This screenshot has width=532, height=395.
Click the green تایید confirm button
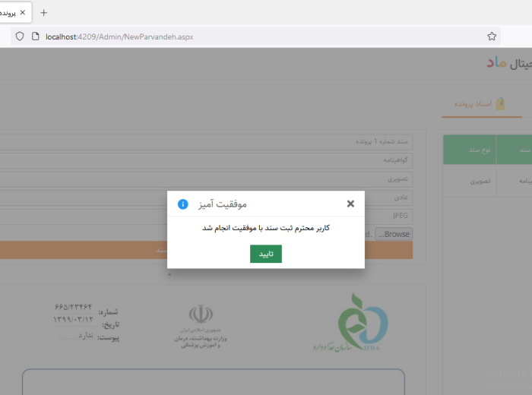tap(265, 254)
